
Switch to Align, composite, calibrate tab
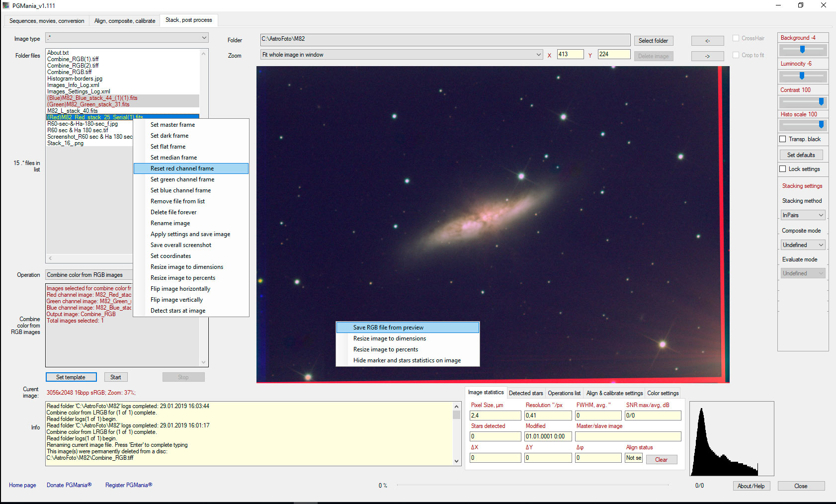pyautogui.click(x=125, y=21)
